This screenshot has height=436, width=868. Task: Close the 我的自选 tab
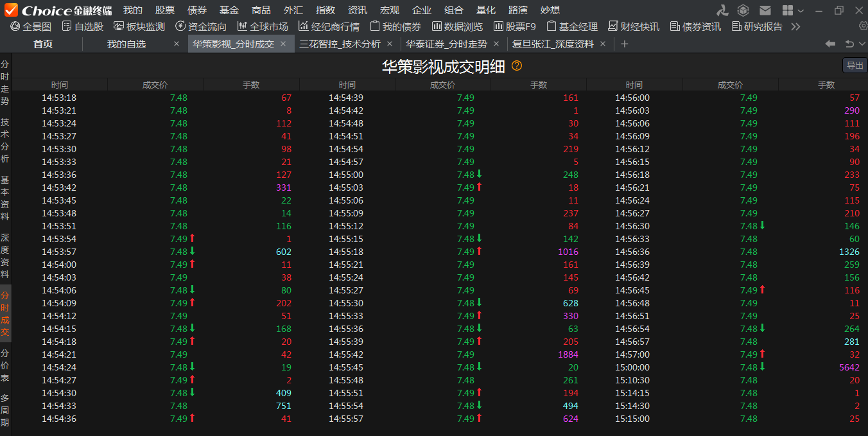point(177,44)
